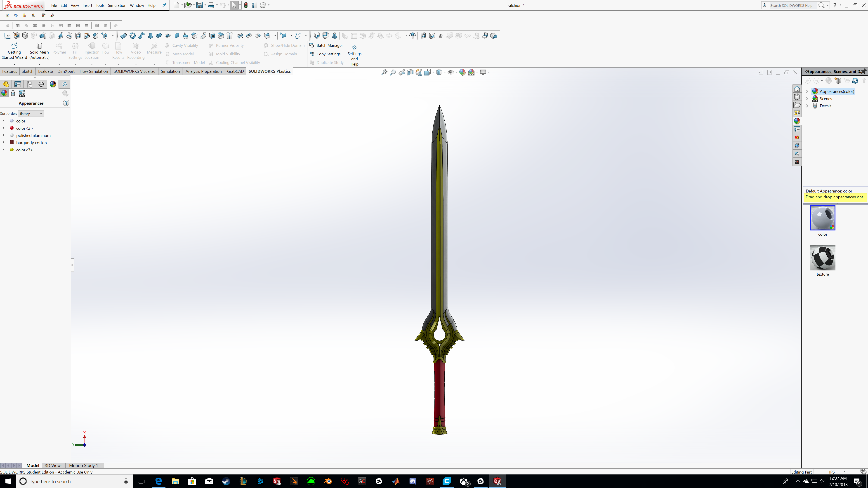Viewport: 868px width, 488px height.
Task: Select the red color<2> swatch ball
Action: [12, 128]
